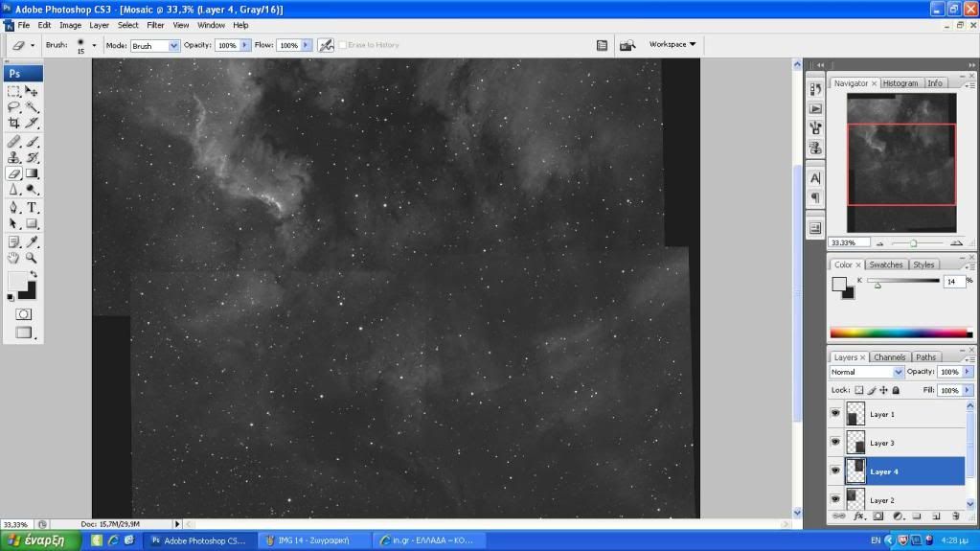This screenshot has width=980, height=551.
Task: Hide Layer 2 with the eye icon
Action: coord(836,499)
